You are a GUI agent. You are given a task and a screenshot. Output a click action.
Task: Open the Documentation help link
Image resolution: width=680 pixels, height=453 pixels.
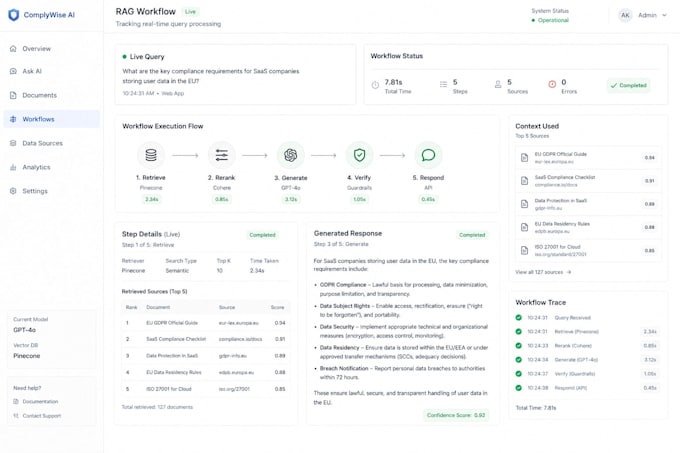tap(40, 401)
